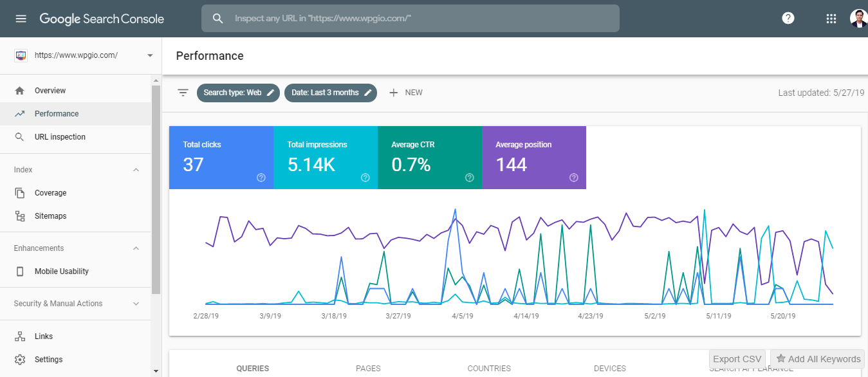Collapse the Enhancements section
Screen dimensions: 868x377
point(136,248)
